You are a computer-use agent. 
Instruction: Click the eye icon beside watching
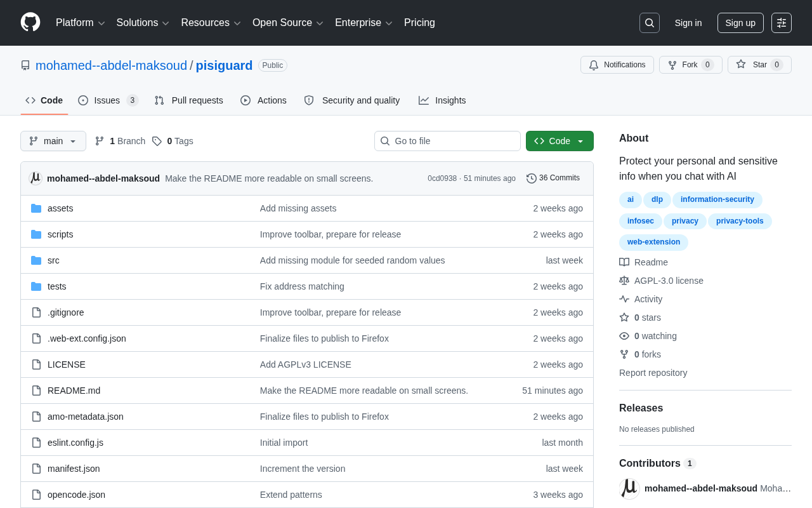pos(624,336)
